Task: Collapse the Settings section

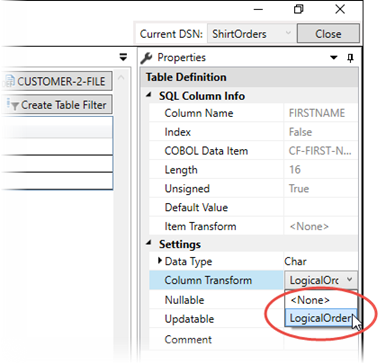Action: tap(149, 244)
